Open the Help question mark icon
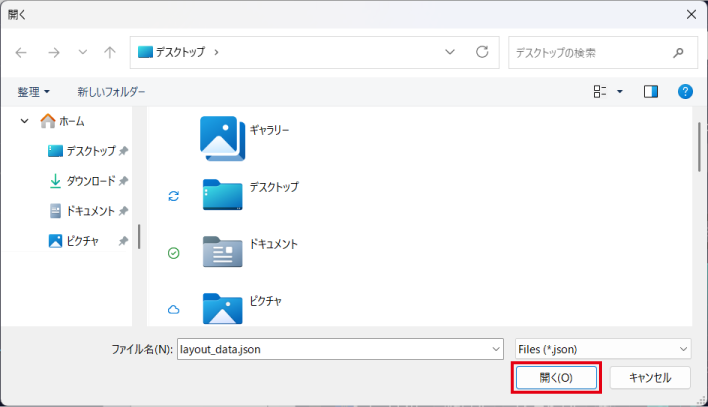The image size is (708, 407). pyautogui.click(x=685, y=91)
